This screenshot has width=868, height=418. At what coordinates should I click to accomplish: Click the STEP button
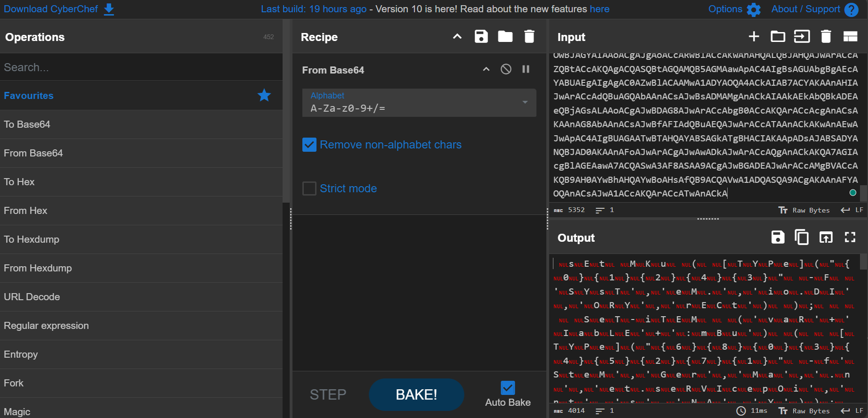point(328,394)
